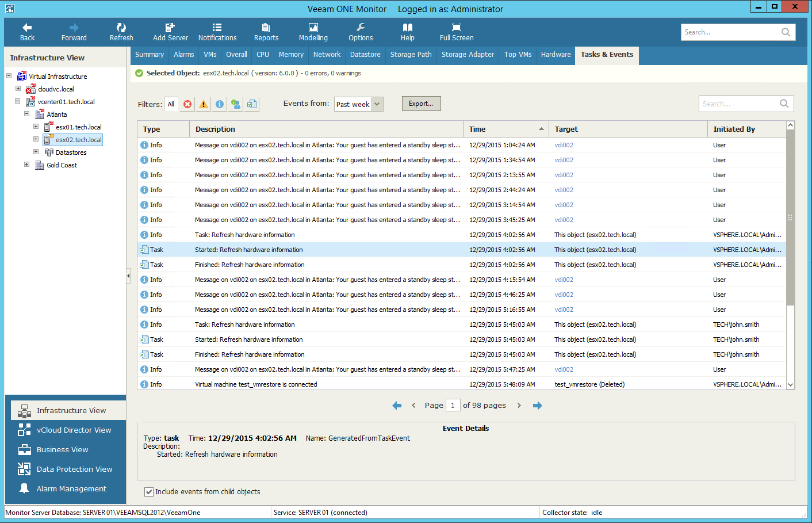Expand the Gold Coast tree node
The image size is (812, 523).
[27, 165]
